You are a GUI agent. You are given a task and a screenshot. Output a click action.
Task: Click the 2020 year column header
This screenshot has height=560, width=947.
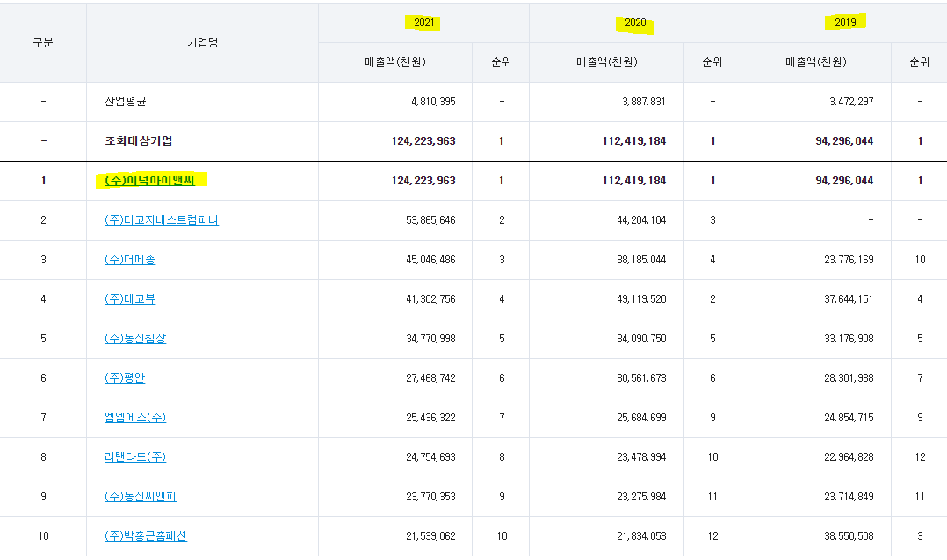point(635,23)
